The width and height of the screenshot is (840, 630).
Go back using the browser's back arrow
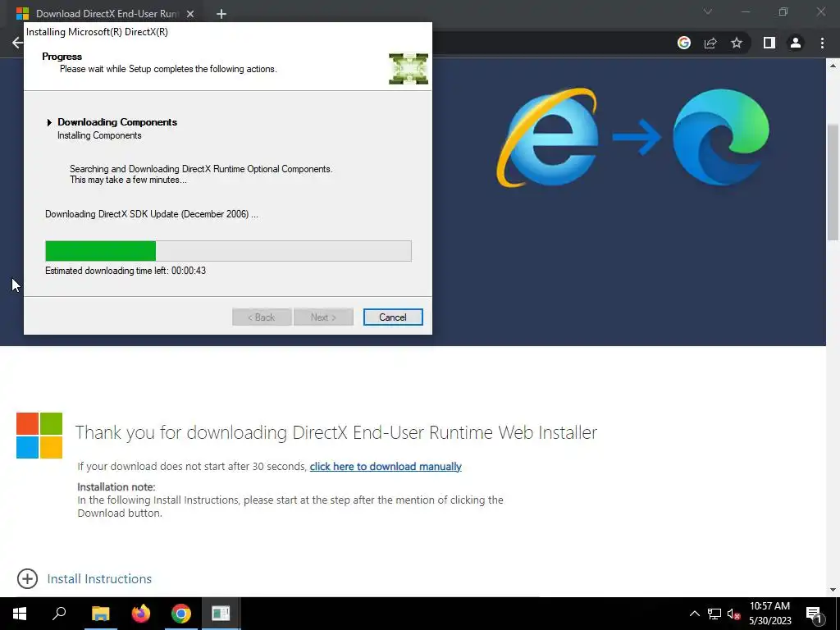(x=17, y=43)
